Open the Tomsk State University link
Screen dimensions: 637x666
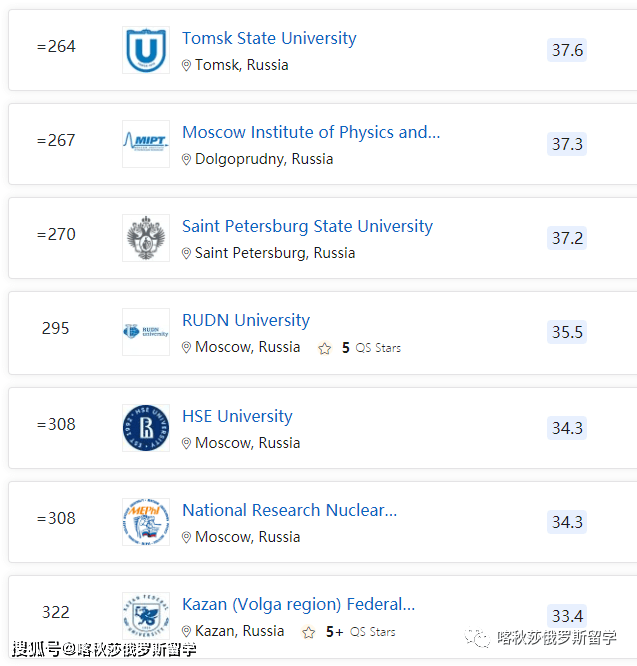coord(269,38)
